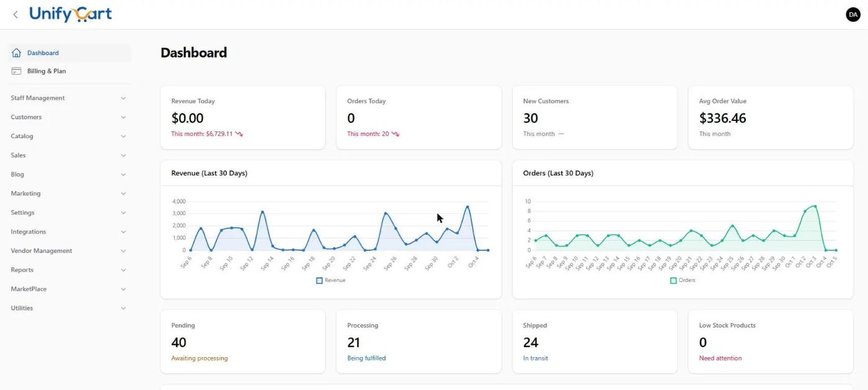The height and width of the screenshot is (390, 868).
Task: Click the Low Stock Products count 0
Action: click(703, 342)
